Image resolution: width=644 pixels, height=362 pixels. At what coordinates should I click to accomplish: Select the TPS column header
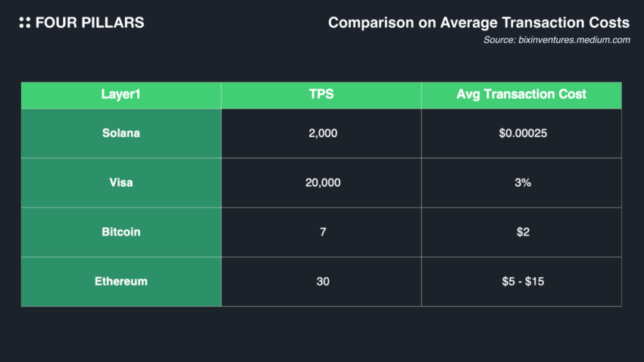pyautogui.click(x=321, y=95)
